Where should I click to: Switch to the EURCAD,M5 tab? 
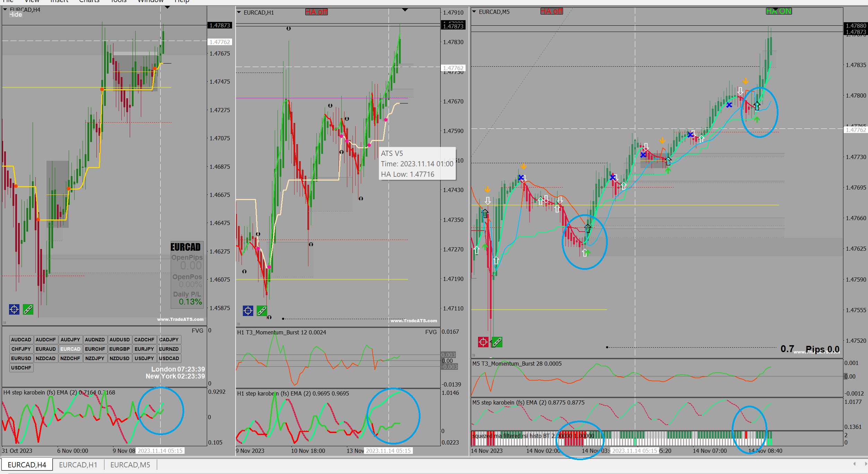pos(130,465)
